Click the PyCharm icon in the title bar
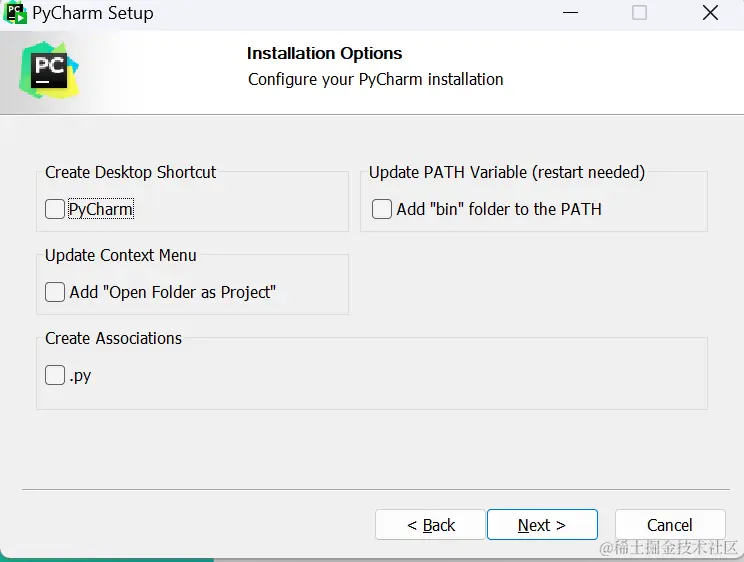 tap(15, 13)
